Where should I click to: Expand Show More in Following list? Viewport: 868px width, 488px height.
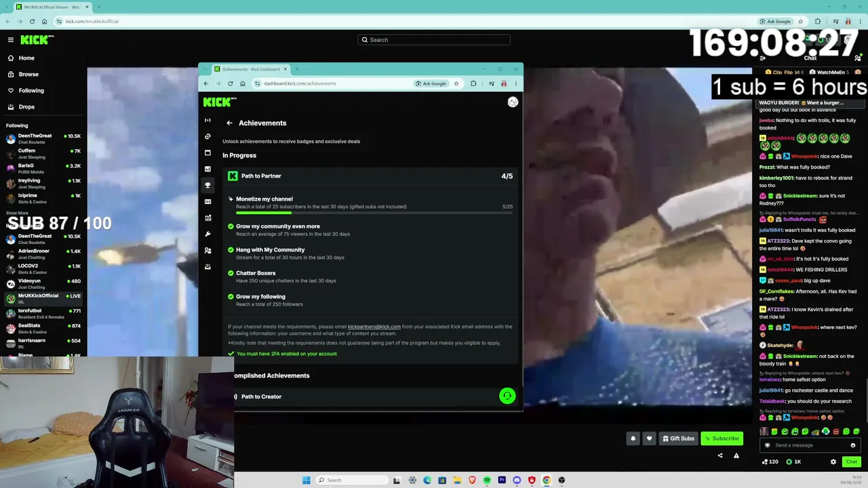point(17,213)
